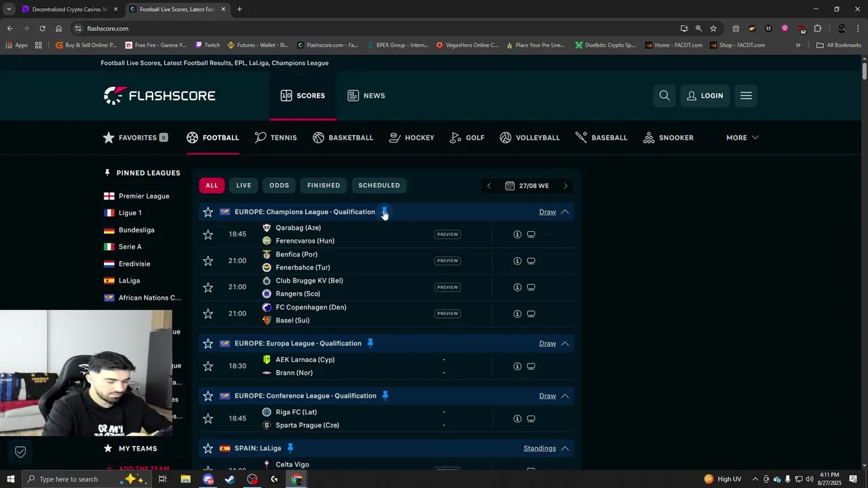The image size is (868, 488).
Task: Switch to the FINISHED tab
Action: tap(323, 185)
